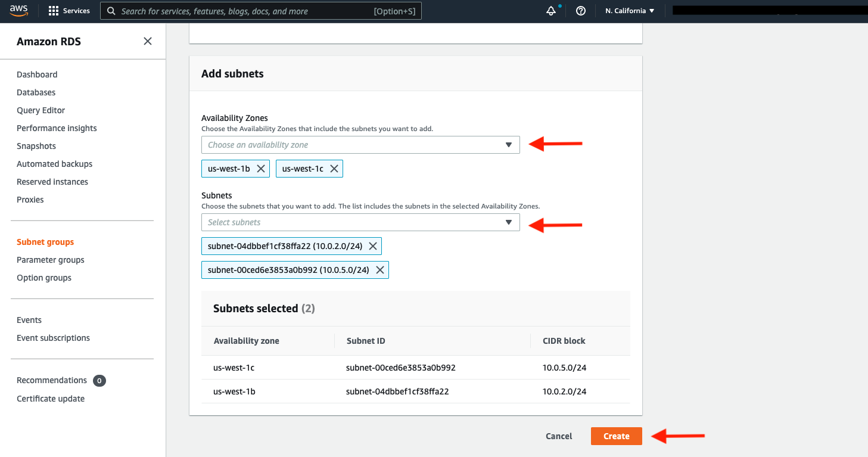Click the Add subnets section heading

click(232, 74)
